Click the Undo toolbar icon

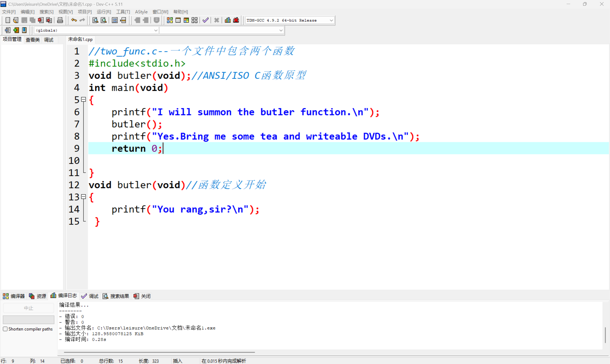point(74,20)
